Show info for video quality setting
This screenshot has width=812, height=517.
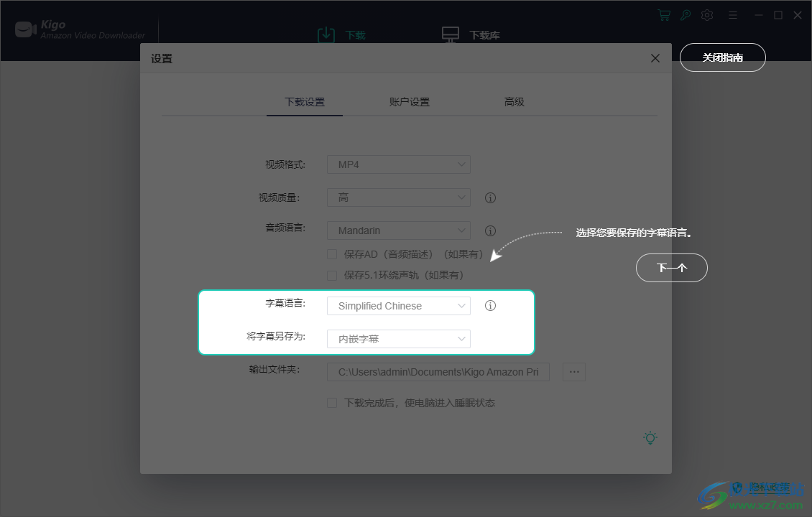[490, 197]
